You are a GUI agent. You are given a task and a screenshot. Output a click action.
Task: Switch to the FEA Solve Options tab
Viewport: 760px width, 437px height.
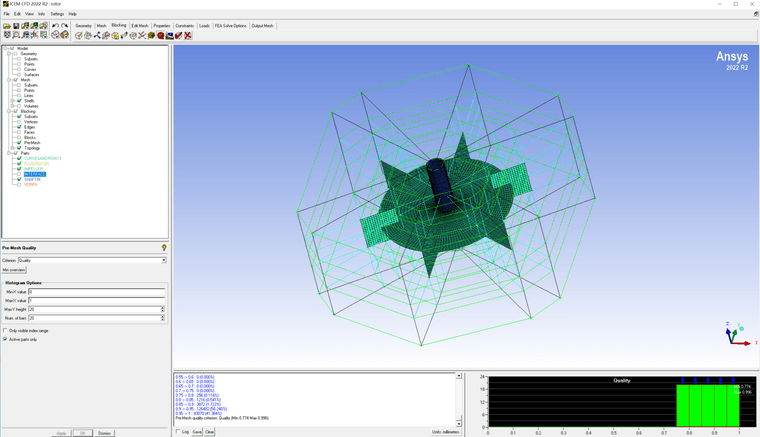click(230, 26)
